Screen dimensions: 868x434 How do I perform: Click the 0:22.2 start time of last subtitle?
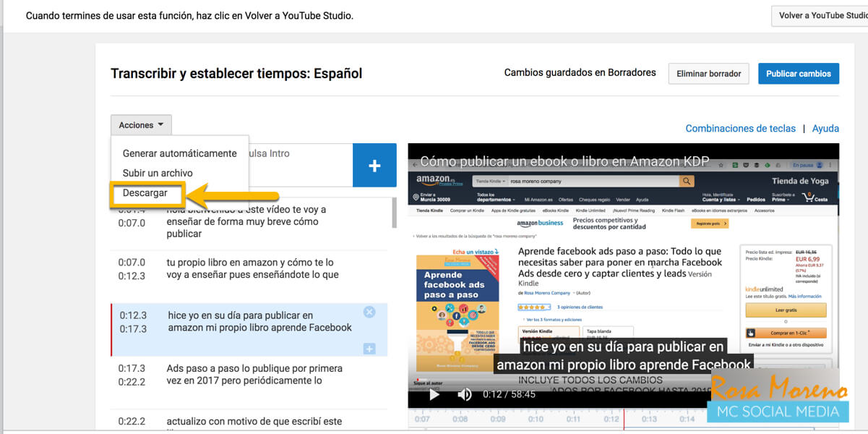tap(132, 421)
